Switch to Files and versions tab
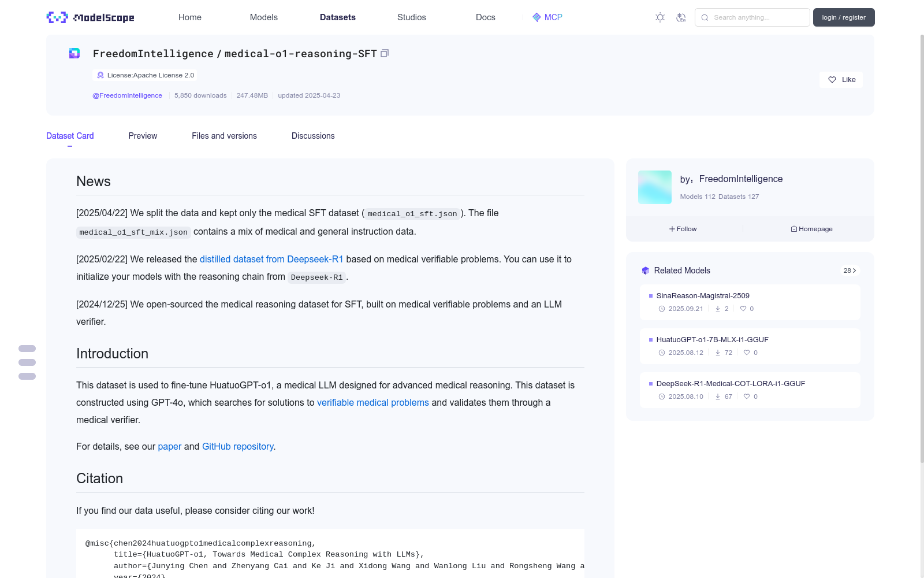The height and width of the screenshot is (578, 924). [224, 136]
